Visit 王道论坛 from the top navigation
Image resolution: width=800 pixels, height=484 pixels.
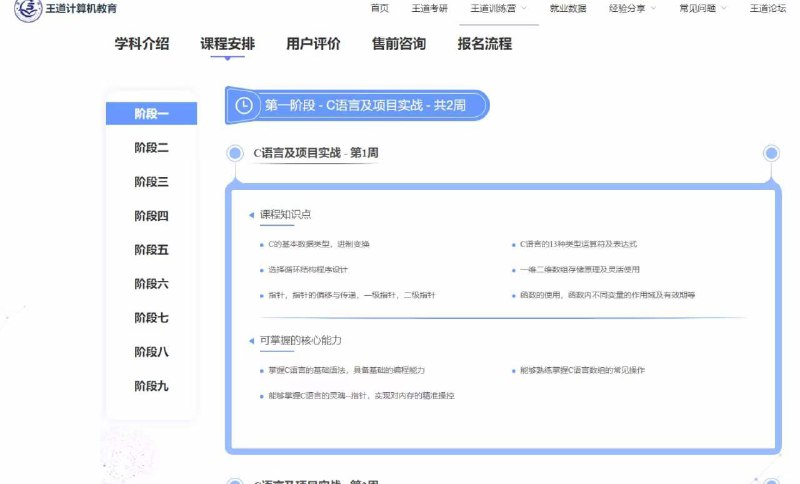[x=768, y=8]
